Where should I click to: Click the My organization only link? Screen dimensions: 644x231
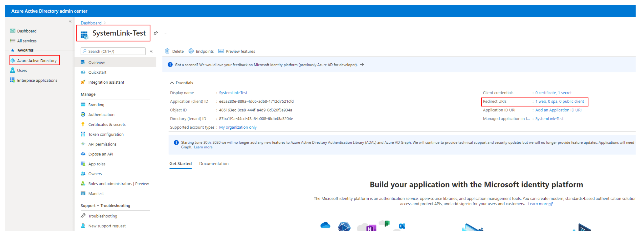click(238, 127)
